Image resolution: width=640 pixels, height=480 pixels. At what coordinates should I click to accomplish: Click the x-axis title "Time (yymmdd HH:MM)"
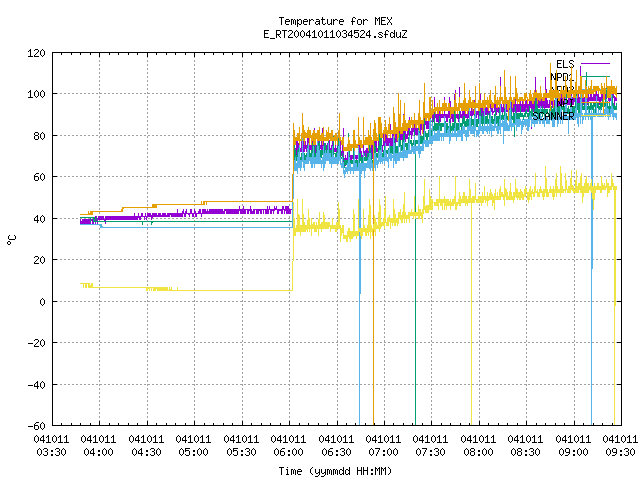point(335,471)
